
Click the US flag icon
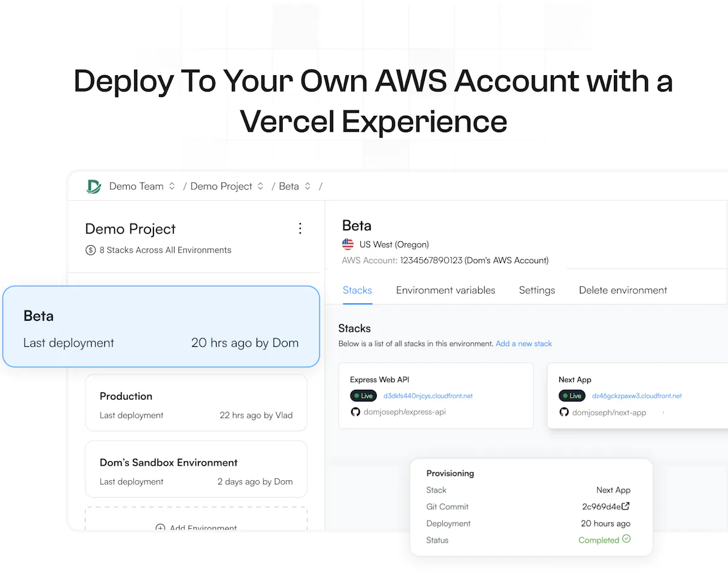tap(348, 244)
